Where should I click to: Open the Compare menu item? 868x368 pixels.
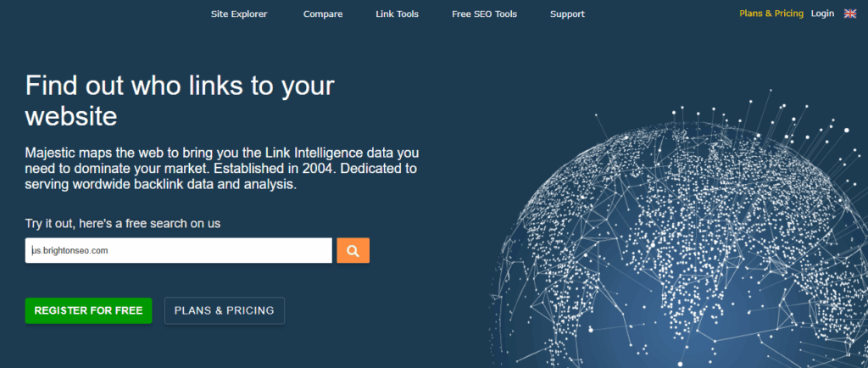tap(323, 14)
